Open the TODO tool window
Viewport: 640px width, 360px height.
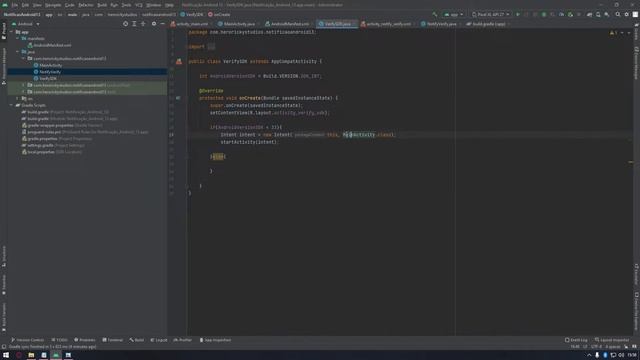pos(60,340)
